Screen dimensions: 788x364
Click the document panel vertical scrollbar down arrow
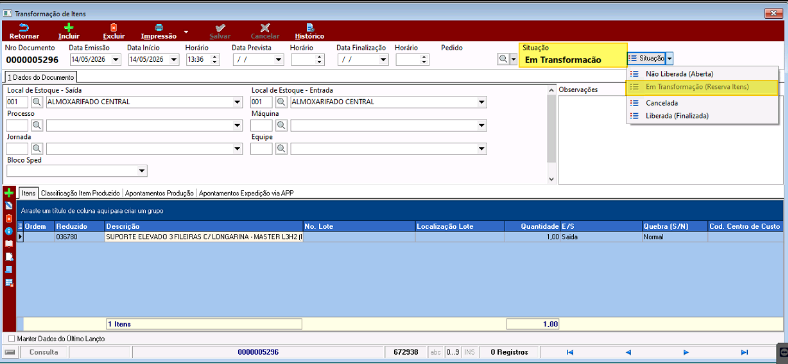(x=551, y=179)
